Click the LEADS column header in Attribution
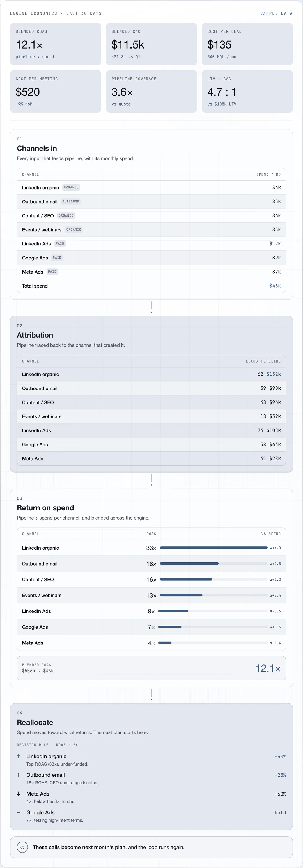Viewport: 303px width, 868px height. pos(252,361)
